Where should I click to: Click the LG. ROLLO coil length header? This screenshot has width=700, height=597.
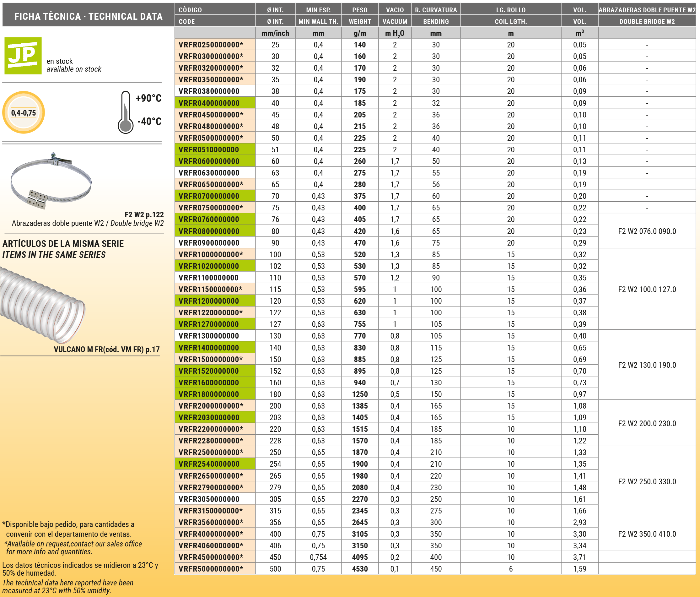(510, 16)
